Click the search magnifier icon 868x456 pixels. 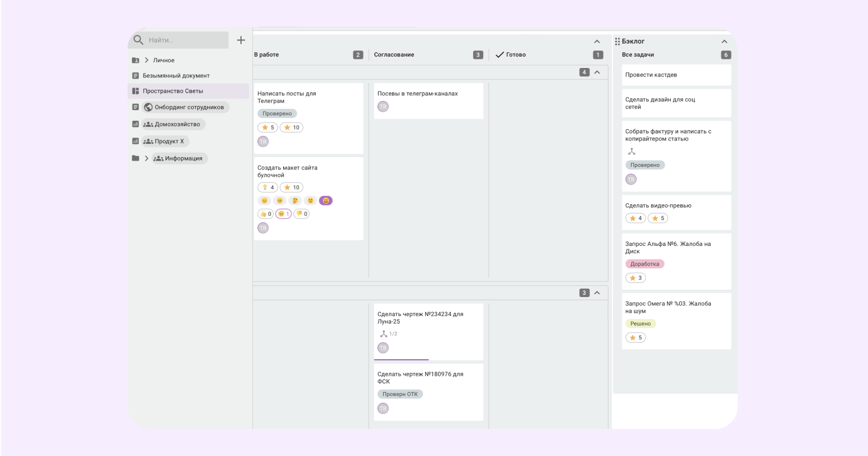(138, 40)
